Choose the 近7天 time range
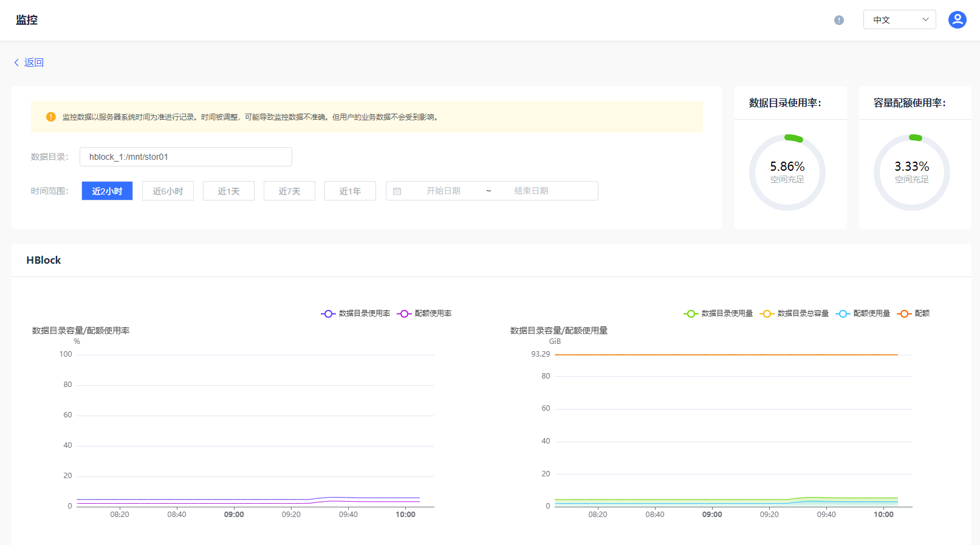 (x=289, y=191)
